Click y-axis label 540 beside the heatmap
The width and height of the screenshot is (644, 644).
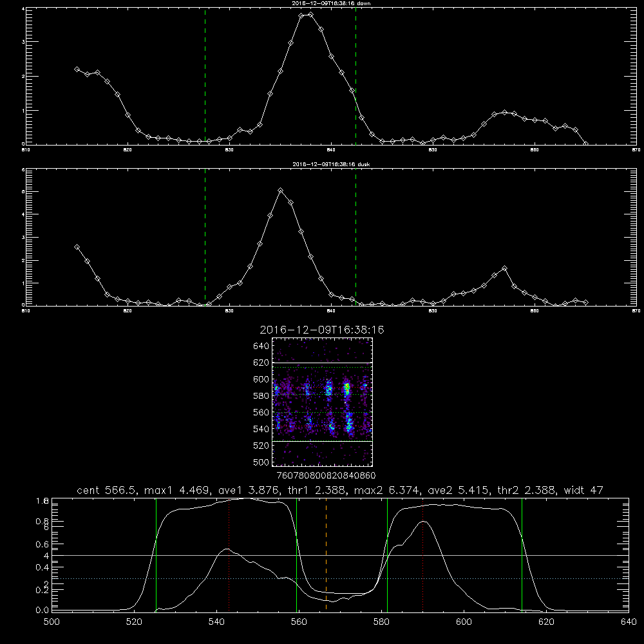click(261, 429)
